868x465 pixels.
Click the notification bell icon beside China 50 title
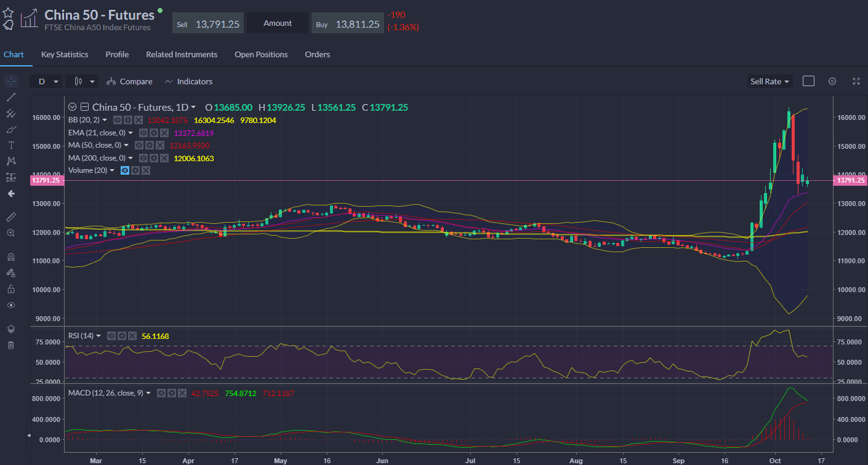8,25
